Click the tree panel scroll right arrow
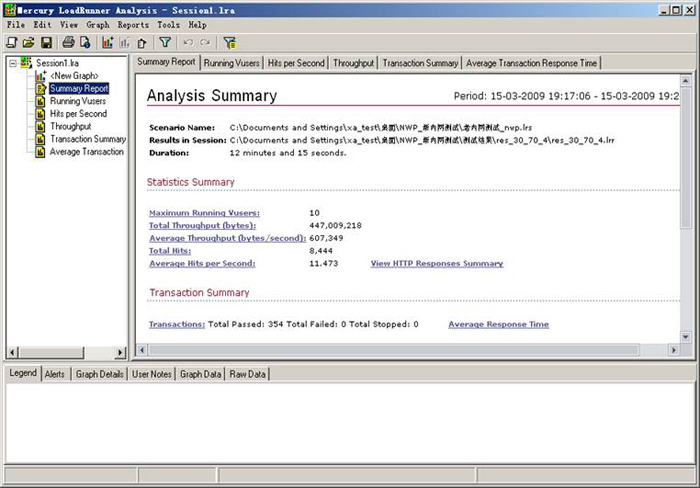Image resolution: width=700 pixels, height=488 pixels. (119, 352)
